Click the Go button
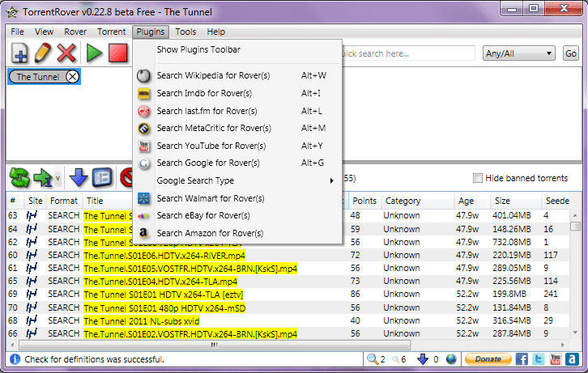The image size is (588, 373). pos(571,53)
